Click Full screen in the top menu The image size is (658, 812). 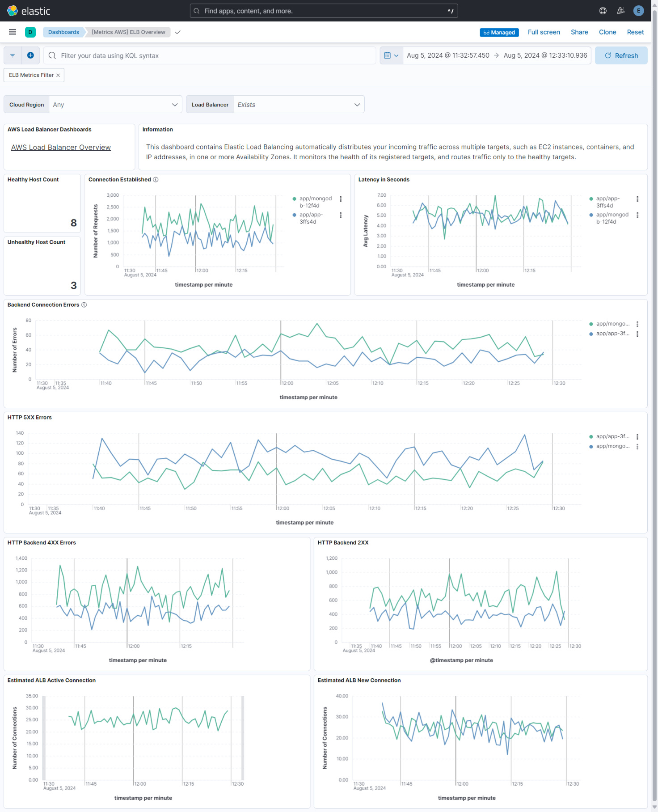tap(544, 32)
